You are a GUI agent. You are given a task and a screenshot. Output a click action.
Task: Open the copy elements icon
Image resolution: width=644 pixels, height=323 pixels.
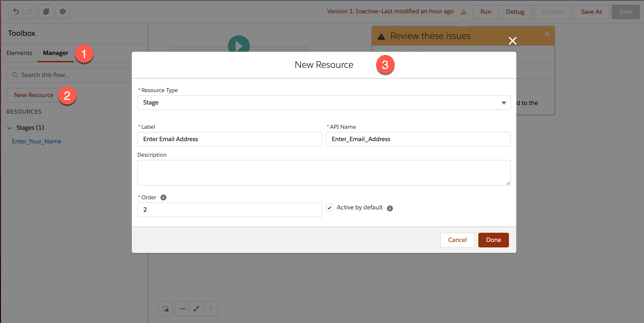point(46,11)
